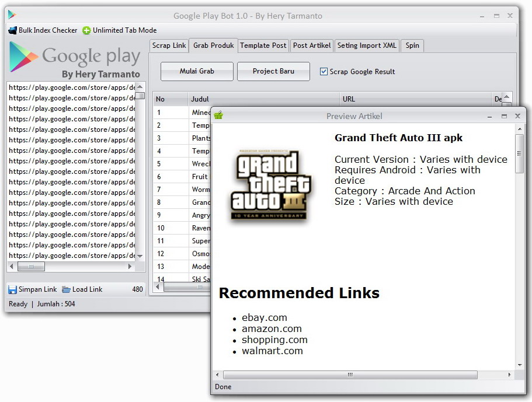The image size is (532, 402).
Task: Click Load Link label
Action: (87, 289)
